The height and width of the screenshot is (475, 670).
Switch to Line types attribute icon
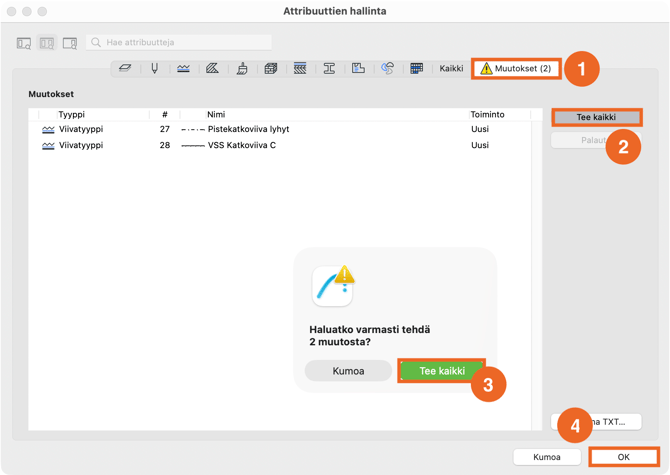click(183, 69)
